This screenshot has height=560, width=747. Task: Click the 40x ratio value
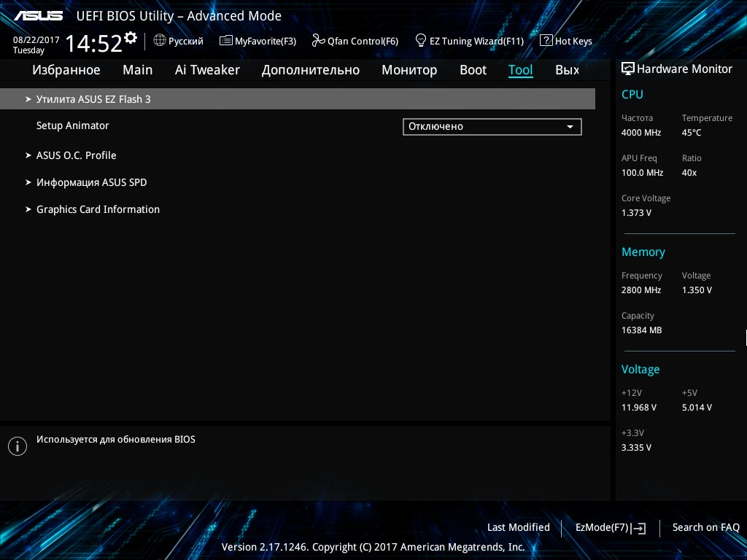pos(689,173)
